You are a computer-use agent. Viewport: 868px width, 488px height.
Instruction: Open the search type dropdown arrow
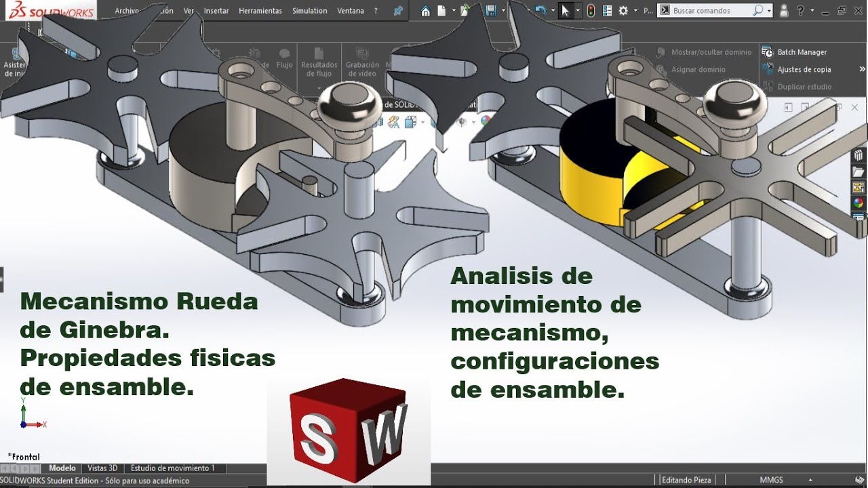[x=769, y=11]
